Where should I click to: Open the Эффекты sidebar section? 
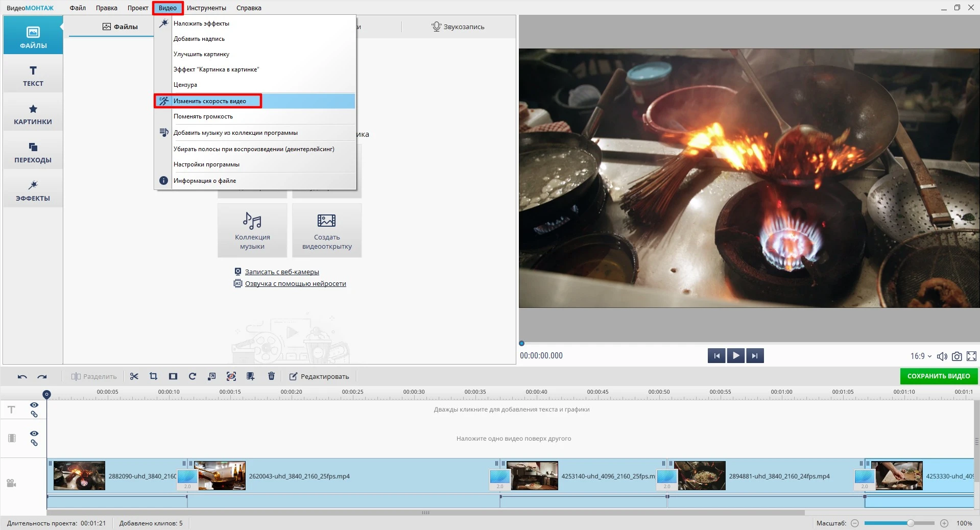click(x=33, y=190)
